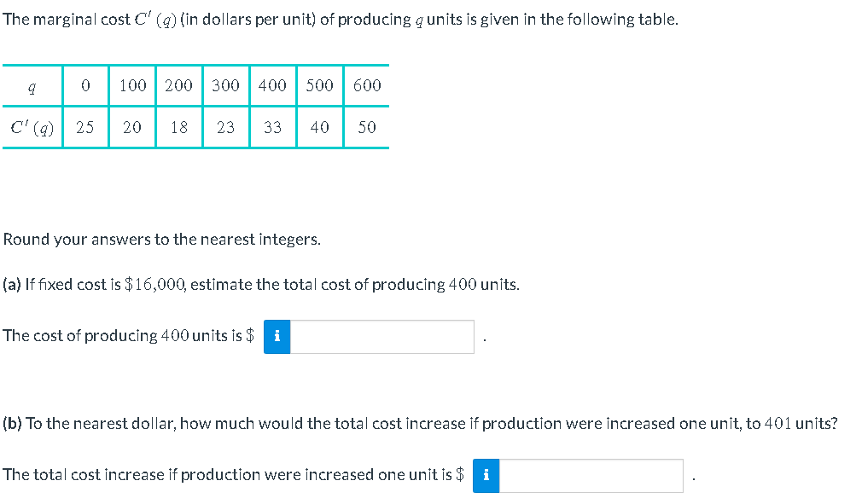Image resolution: width=862 pixels, height=504 pixels.
Task: Click the value 33 in the table
Action: click(272, 126)
